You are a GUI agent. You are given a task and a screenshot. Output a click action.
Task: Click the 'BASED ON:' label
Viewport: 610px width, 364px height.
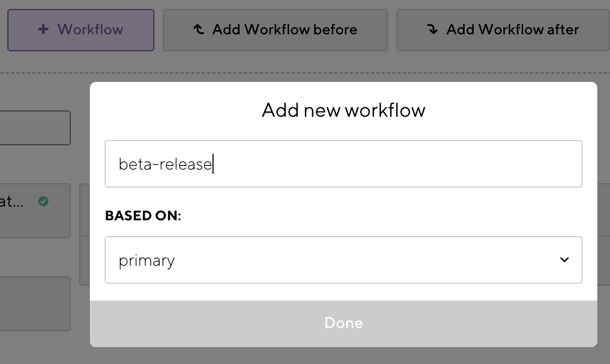[x=142, y=216]
